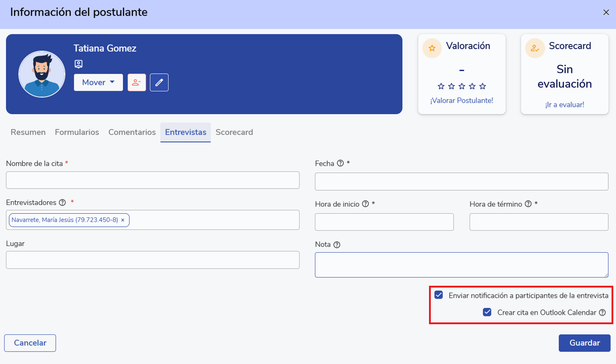Click the pencil edit icon button

tap(159, 82)
